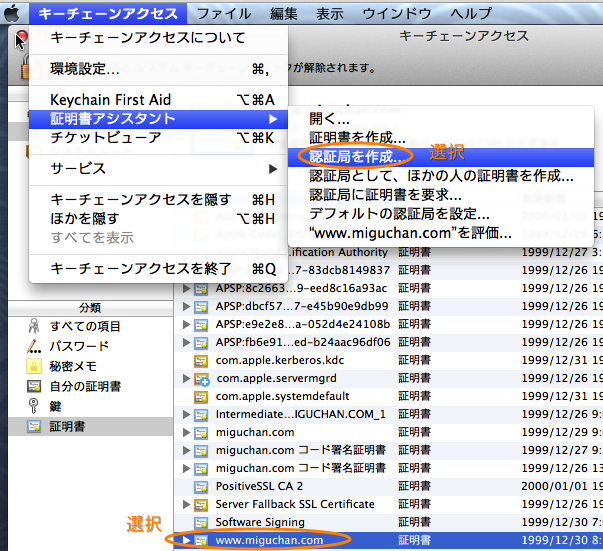
Task: Click 証明書 kind cell of Software Signing
Action: [x=414, y=522]
